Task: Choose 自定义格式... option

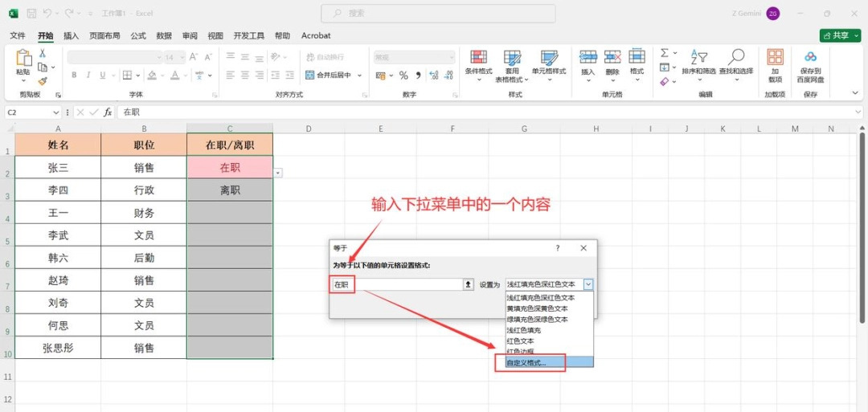Action: [549, 363]
